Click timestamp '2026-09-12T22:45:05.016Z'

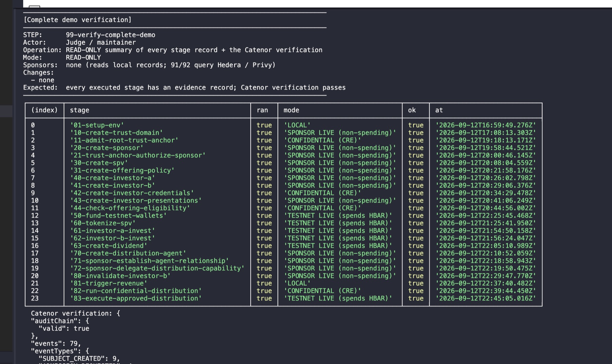click(x=486, y=298)
